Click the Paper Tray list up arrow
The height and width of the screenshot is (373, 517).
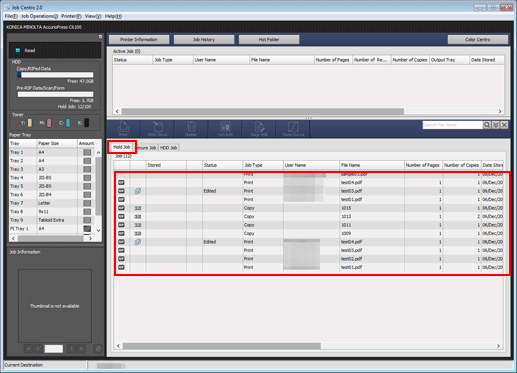pyautogui.click(x=98, y=153)
